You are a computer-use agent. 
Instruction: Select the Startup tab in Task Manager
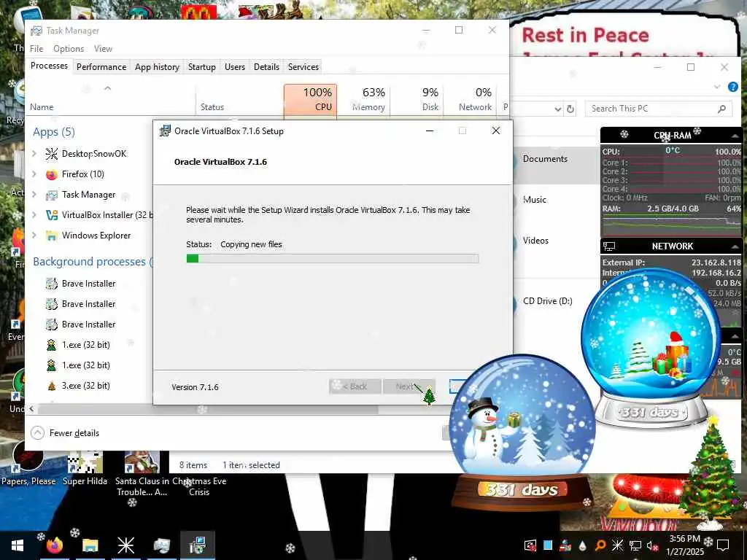(201, 66)
